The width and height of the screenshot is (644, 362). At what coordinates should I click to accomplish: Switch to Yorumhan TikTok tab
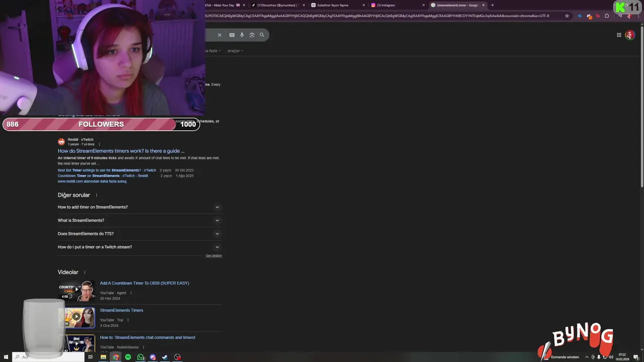[x=277, y=5]
